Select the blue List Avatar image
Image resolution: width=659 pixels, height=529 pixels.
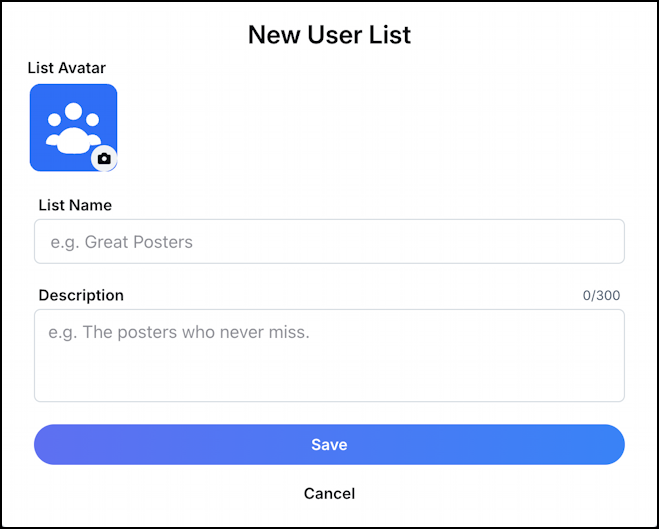(74, 128)
